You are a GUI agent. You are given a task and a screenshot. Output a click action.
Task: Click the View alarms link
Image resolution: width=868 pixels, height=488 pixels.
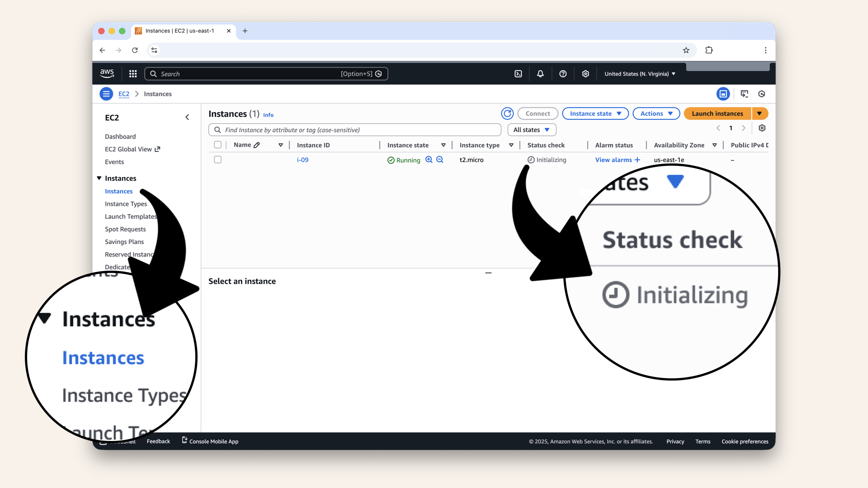tap(613, 160)
